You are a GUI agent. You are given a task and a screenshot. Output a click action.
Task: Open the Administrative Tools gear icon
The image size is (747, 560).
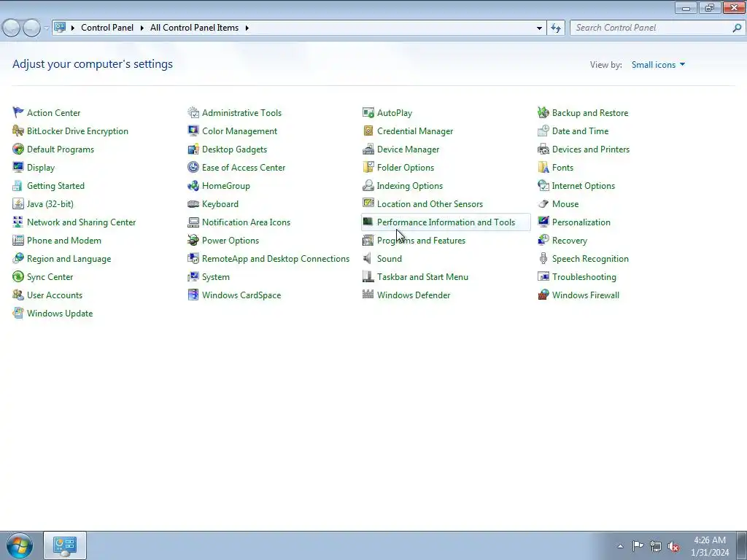(x=193, y=113)
